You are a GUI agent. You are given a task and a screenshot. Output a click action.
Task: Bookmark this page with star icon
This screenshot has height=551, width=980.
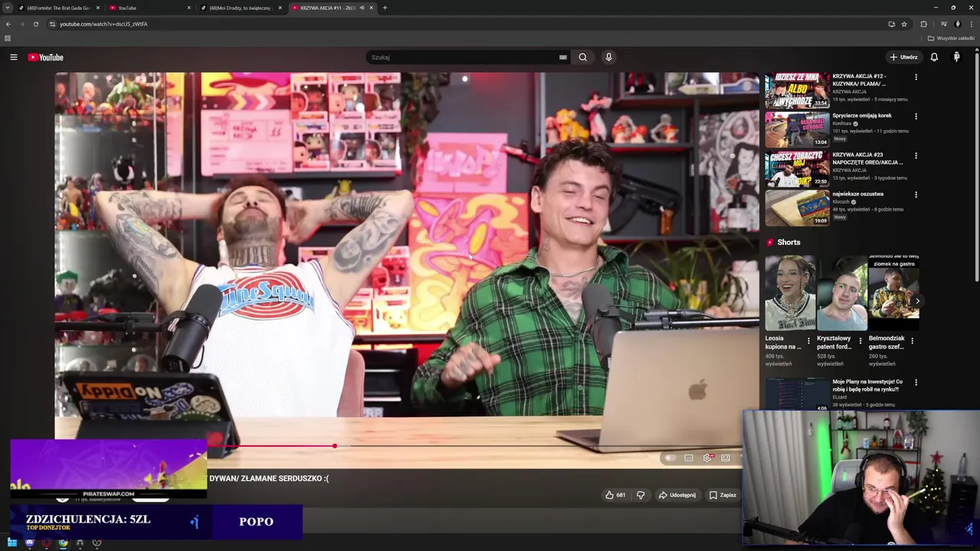click(904, 24)
